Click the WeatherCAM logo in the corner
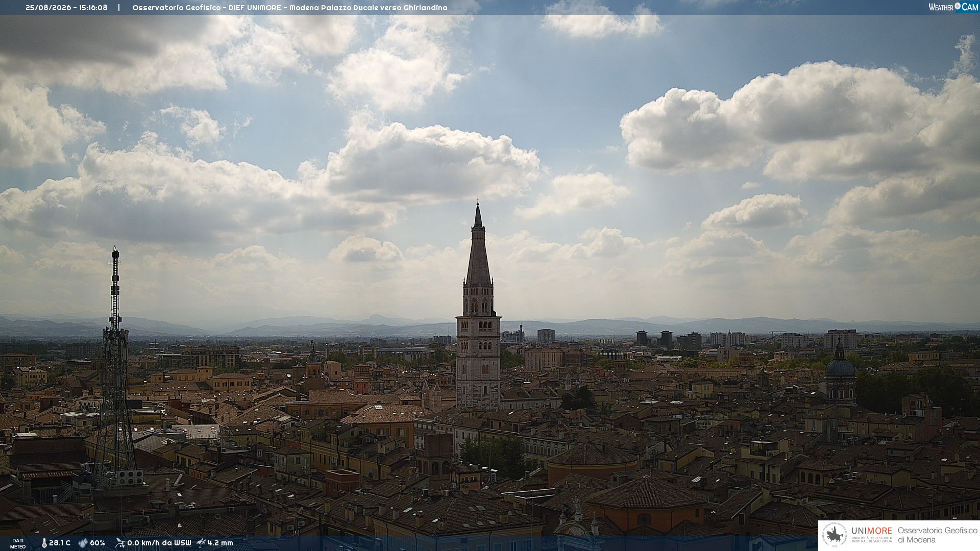This screenshot has width=980, height=551. coord(953,7)
